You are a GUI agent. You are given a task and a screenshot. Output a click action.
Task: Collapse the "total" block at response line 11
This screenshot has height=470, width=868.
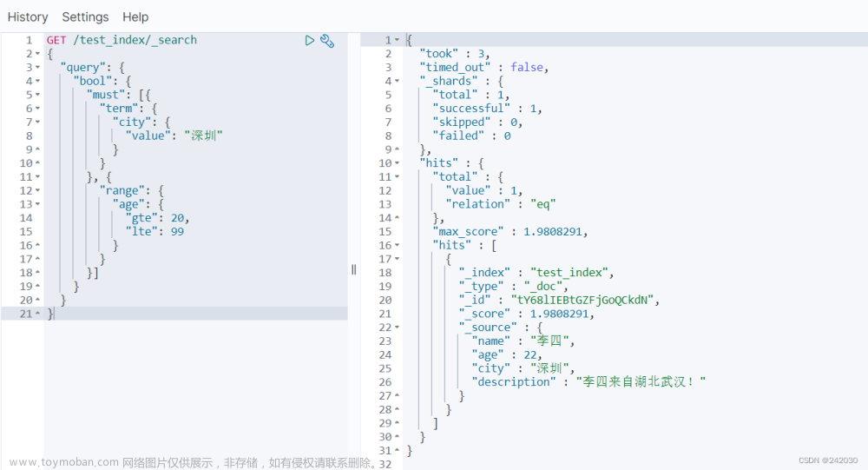coord(397,177)
